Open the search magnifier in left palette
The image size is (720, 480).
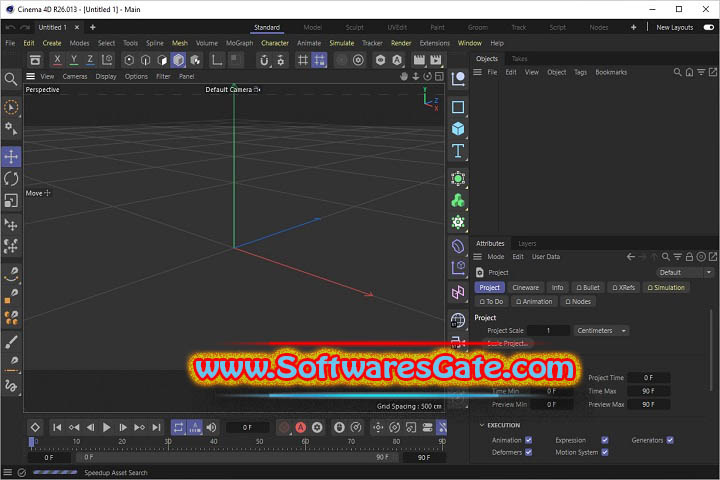tap(11, 79)
